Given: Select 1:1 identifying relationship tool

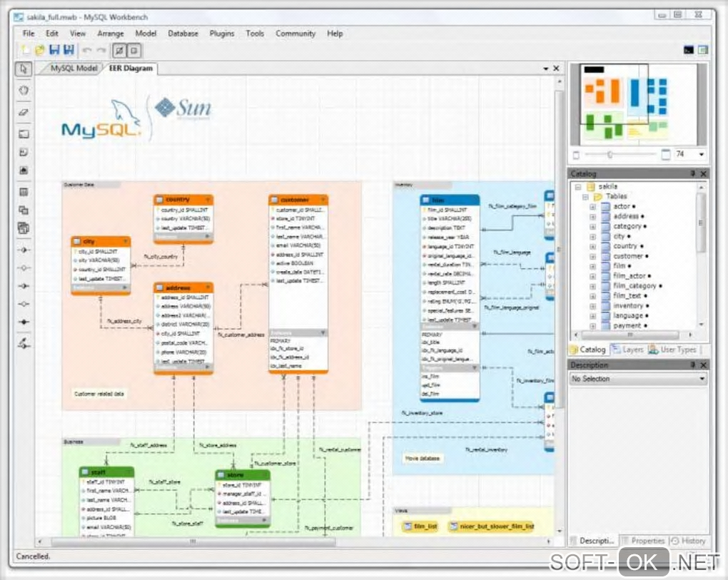Looking at the screenshot, I should [24, 286].
